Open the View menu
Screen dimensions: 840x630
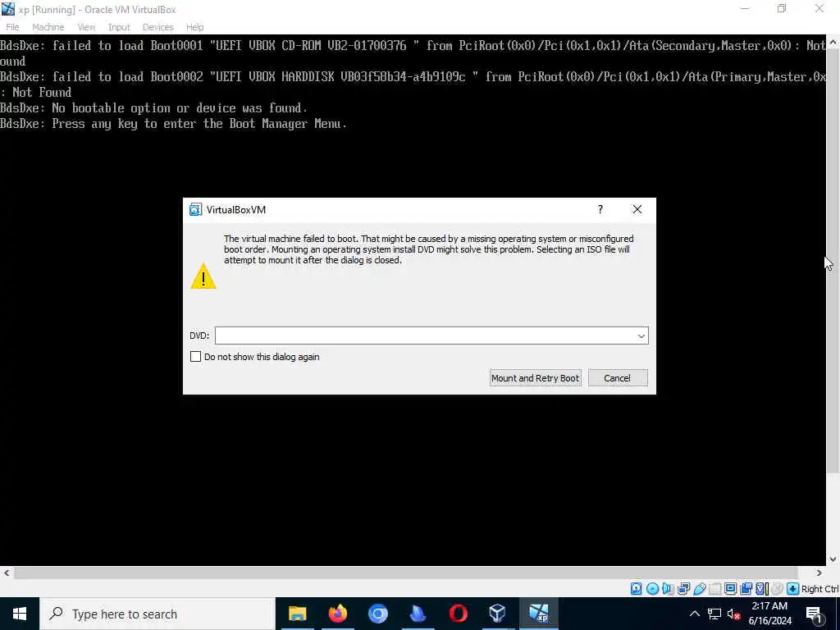(85, 27)
